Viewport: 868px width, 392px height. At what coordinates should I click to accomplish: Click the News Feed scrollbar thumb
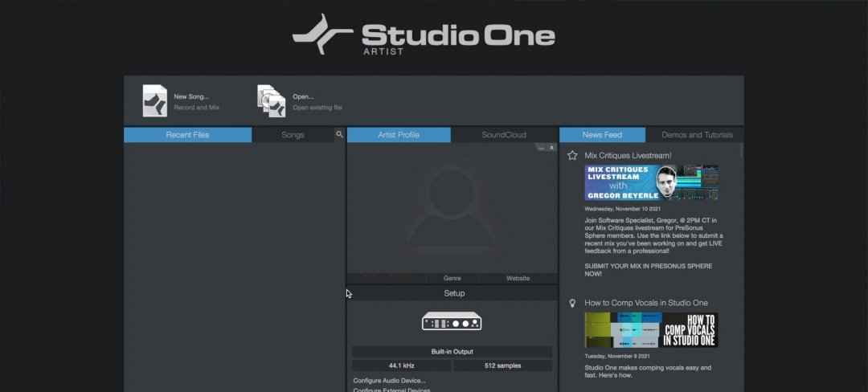[741, 150]
